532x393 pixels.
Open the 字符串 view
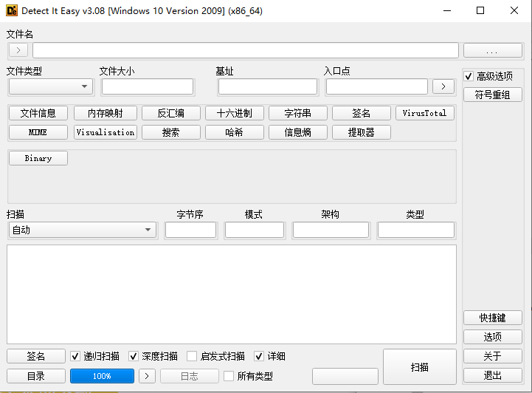pos(297,113)
